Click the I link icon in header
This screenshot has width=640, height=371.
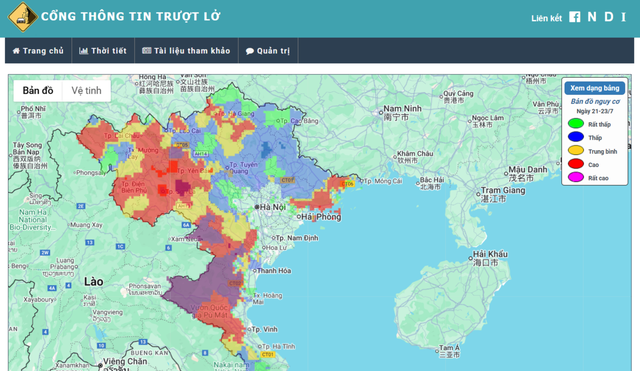(x=623, y=17)
